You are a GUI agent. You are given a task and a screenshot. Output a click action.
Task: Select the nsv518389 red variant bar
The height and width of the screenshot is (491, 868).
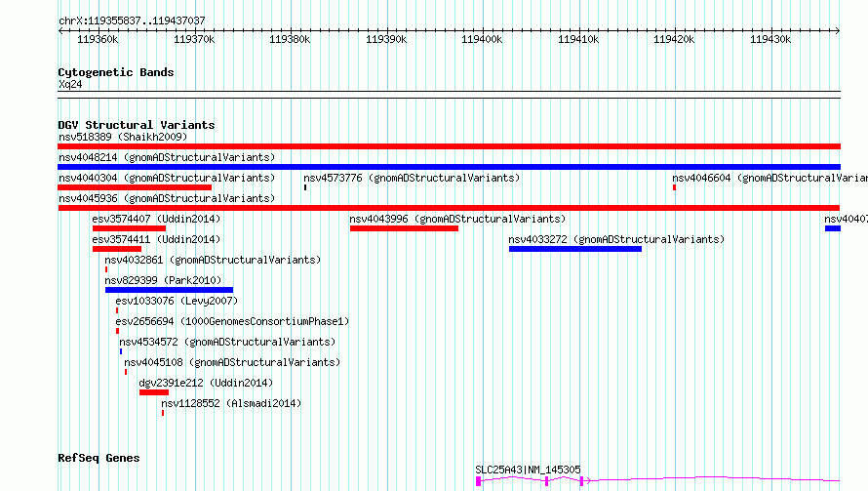pyautogui.click(x=449, y=146)
